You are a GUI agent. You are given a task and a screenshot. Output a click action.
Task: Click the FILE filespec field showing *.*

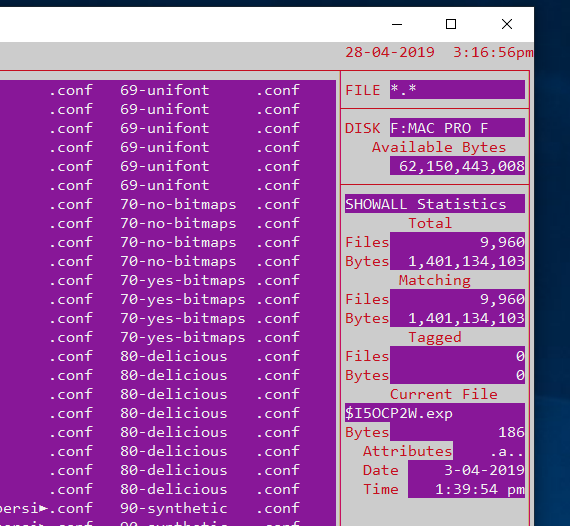[457, 89]
